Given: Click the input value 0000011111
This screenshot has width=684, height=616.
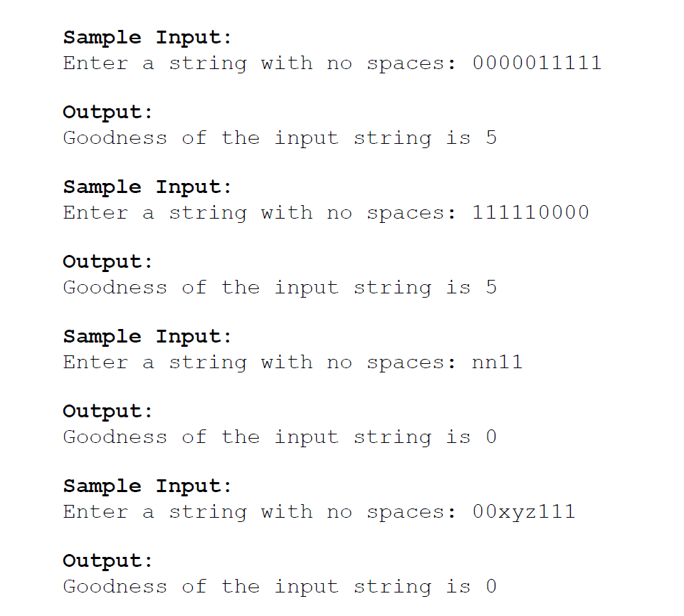Looking at the screenshot, I should click(537, 63).
